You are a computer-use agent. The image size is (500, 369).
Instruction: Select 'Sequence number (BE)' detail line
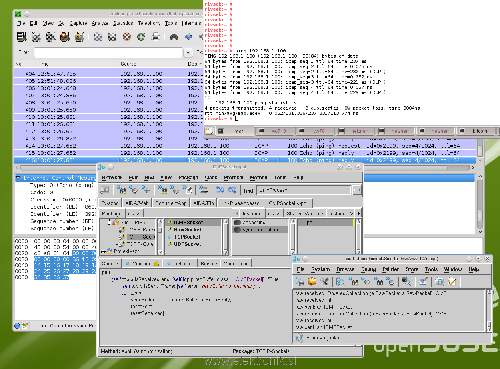click(62, 221)
